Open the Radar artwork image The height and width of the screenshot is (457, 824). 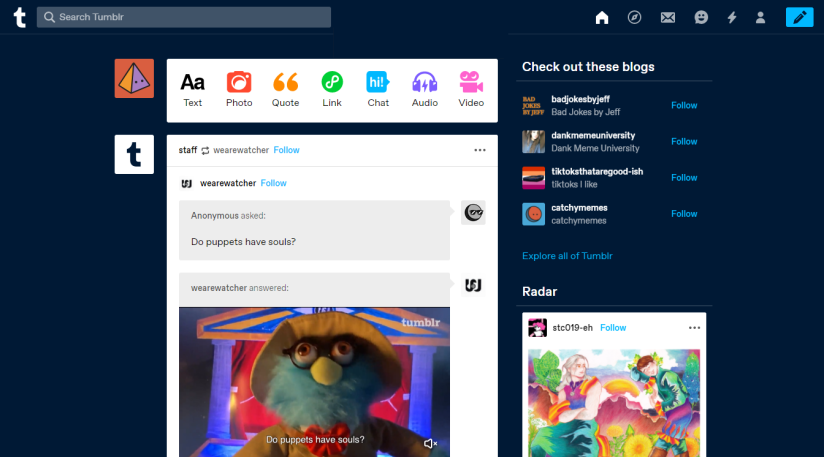(613, 400)
